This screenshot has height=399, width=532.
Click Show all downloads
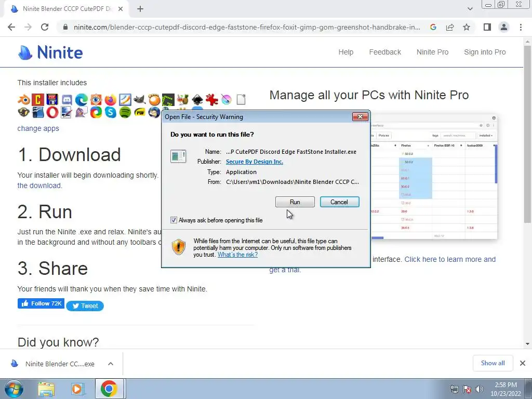point(493,363)
